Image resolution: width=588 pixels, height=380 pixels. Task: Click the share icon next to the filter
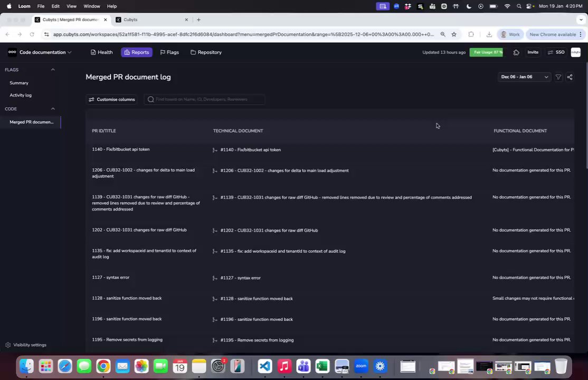tap(570, 77)
